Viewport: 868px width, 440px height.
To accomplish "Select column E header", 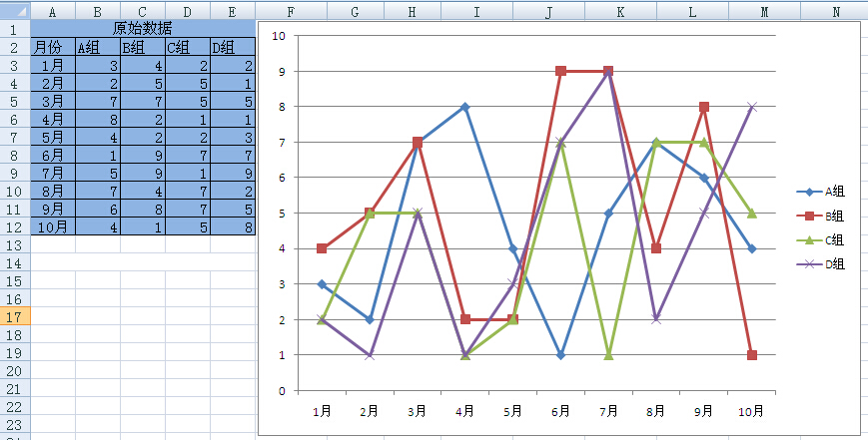I will 233,12.
